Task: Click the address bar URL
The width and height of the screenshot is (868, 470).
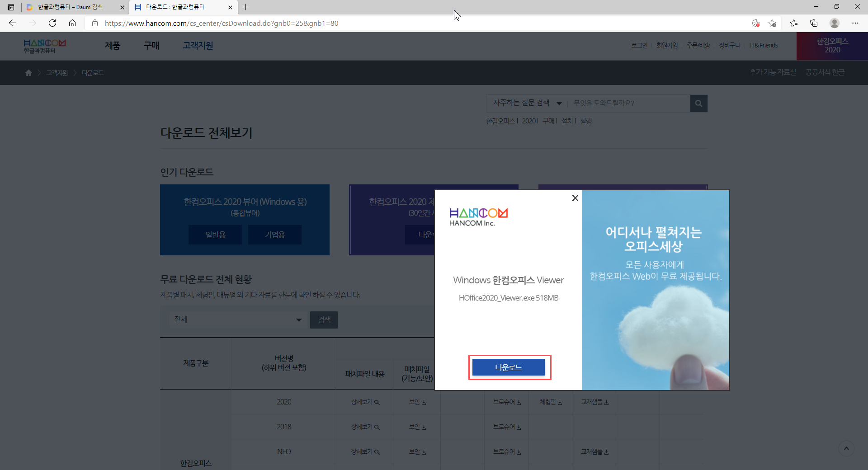Action: [x=222, y=23]
